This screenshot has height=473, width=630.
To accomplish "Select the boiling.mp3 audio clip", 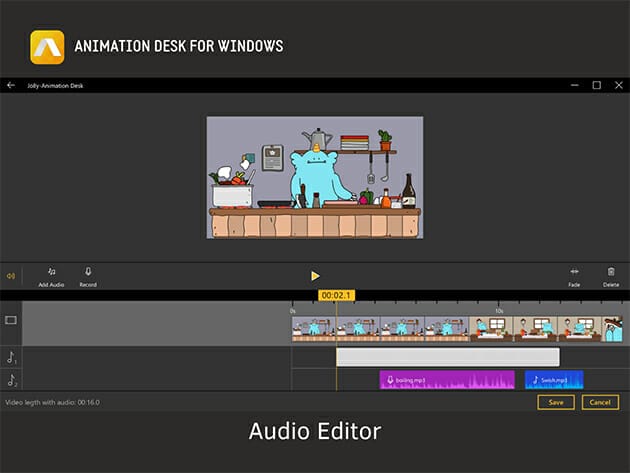I will click(446, 380).
